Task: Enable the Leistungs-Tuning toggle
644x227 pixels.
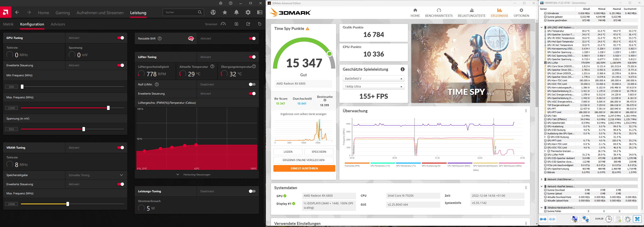Action: [252, 191]
